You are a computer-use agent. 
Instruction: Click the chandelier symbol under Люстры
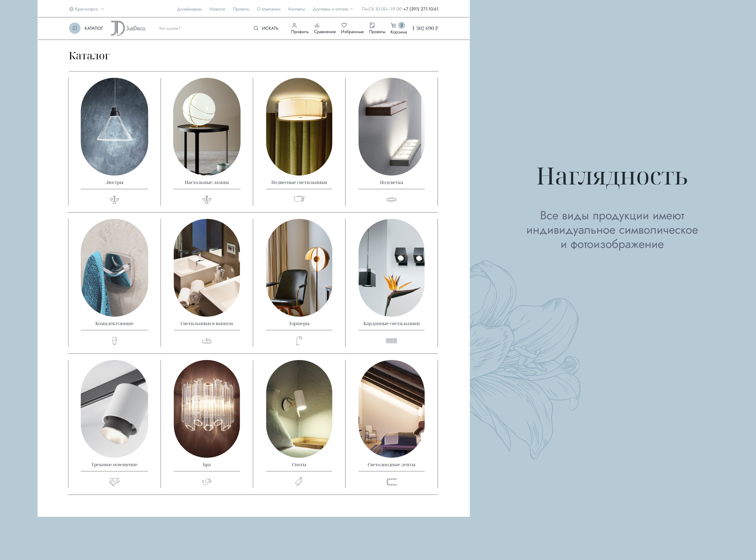click(114, 199)
